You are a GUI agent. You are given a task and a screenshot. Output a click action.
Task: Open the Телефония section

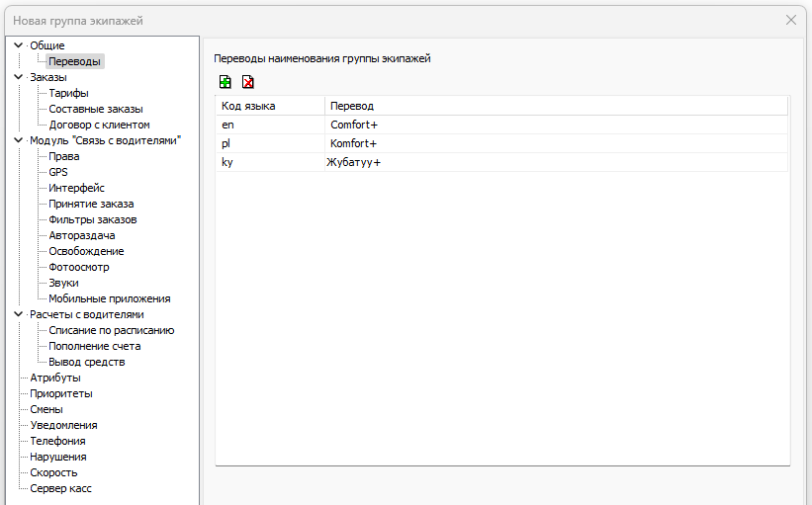(57, 441)
